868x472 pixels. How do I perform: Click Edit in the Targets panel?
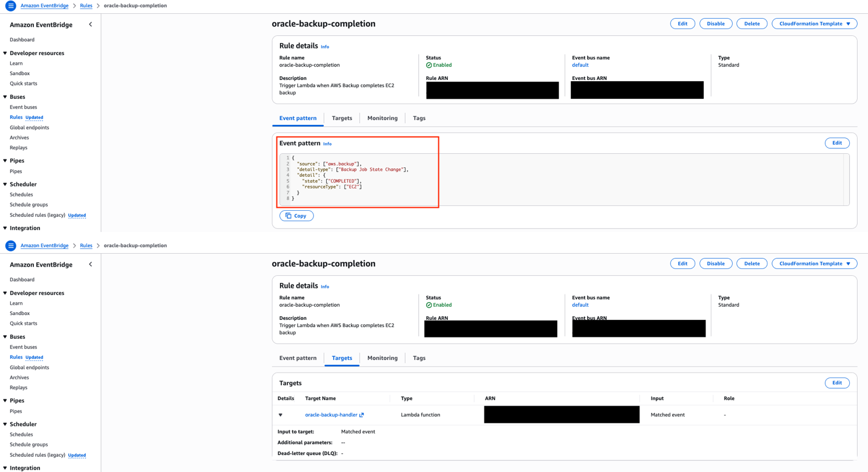pos(836,383)
